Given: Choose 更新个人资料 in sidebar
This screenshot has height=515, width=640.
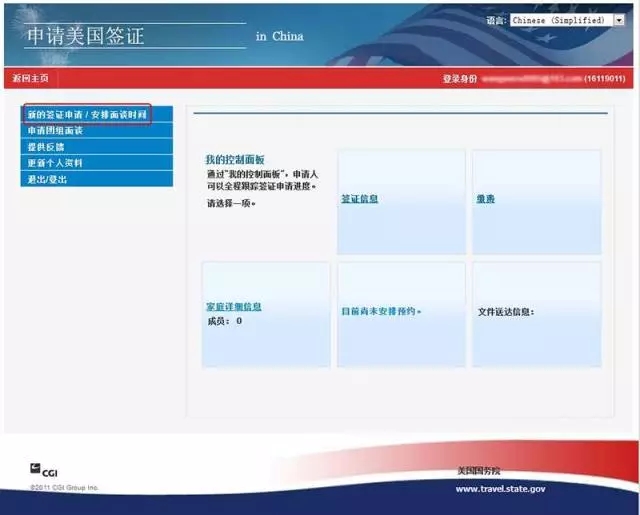Looking at the screenshot, I should point(97,163).
